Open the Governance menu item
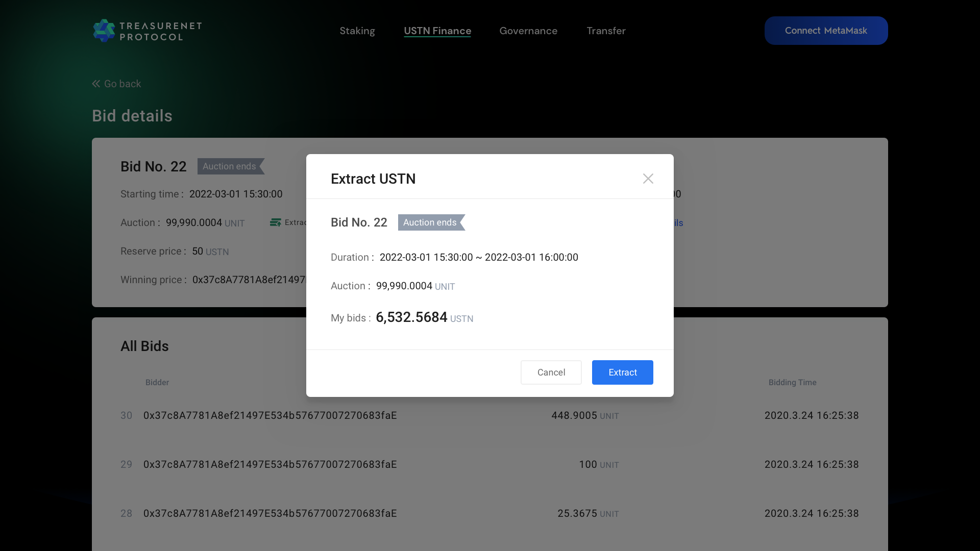Viewport: 980px width, 551px height. [529, 30]
